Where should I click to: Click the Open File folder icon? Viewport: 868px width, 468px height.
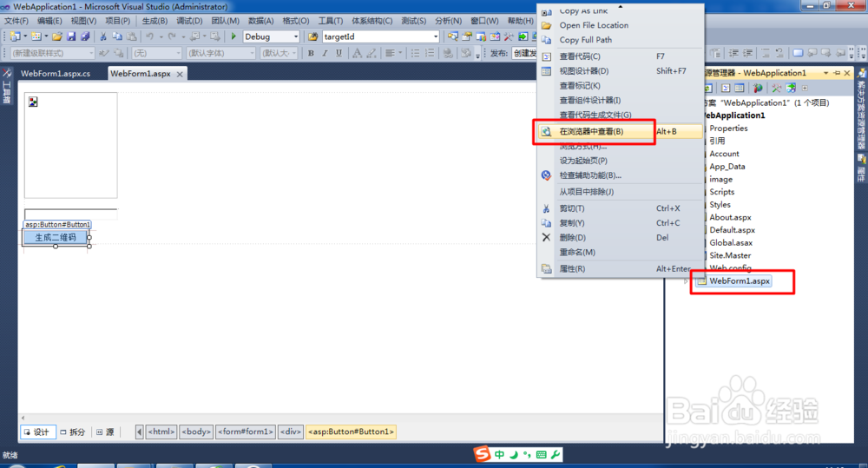point(57,36)
